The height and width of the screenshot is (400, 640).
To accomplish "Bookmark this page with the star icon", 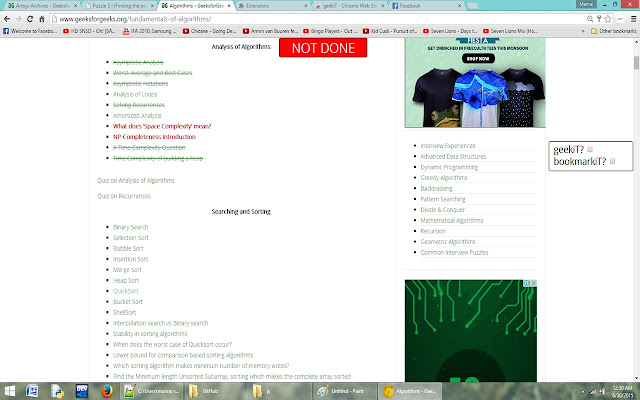I will (x=608, y=19).
